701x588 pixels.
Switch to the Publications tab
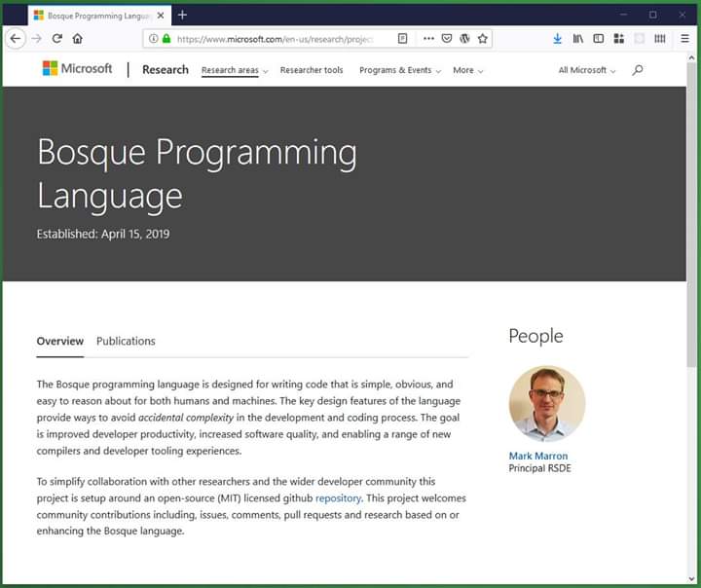point(126,341)
